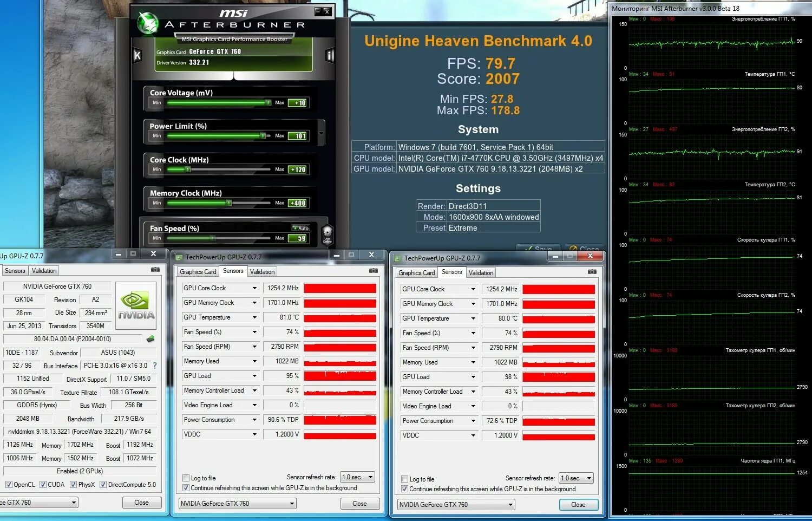Click the Bus Interface question mark icon
Image resolution: width=812 pixels, height=521 pixels.
[x=155, y=366]
